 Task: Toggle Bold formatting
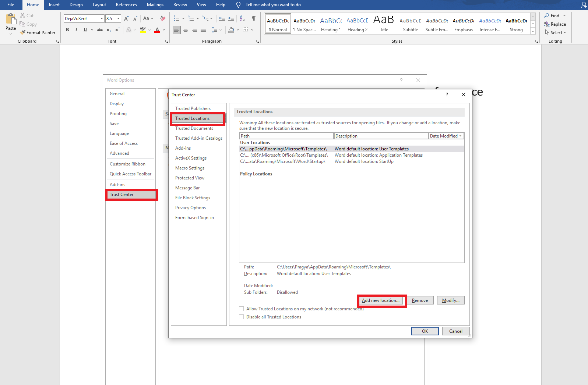pos(67,30)
